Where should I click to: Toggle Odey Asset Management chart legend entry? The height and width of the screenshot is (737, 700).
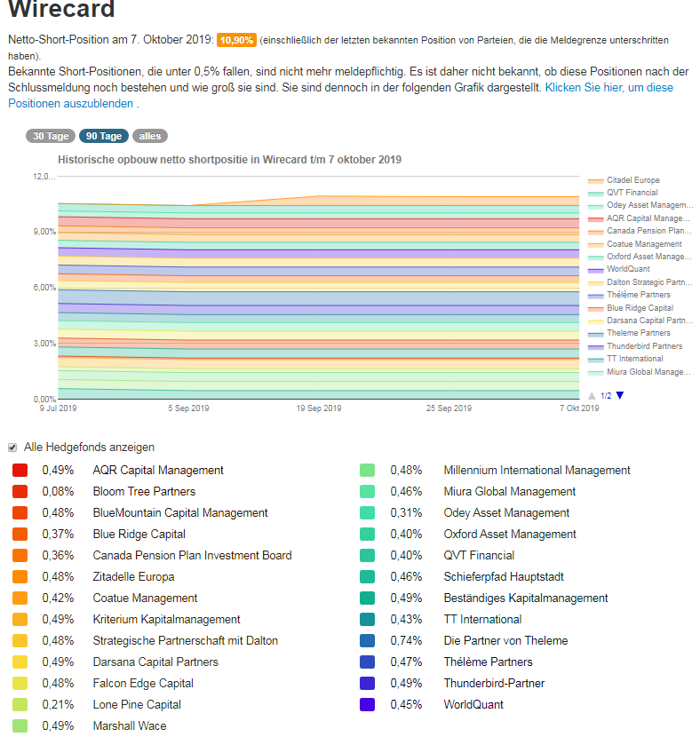pos(640,205)
